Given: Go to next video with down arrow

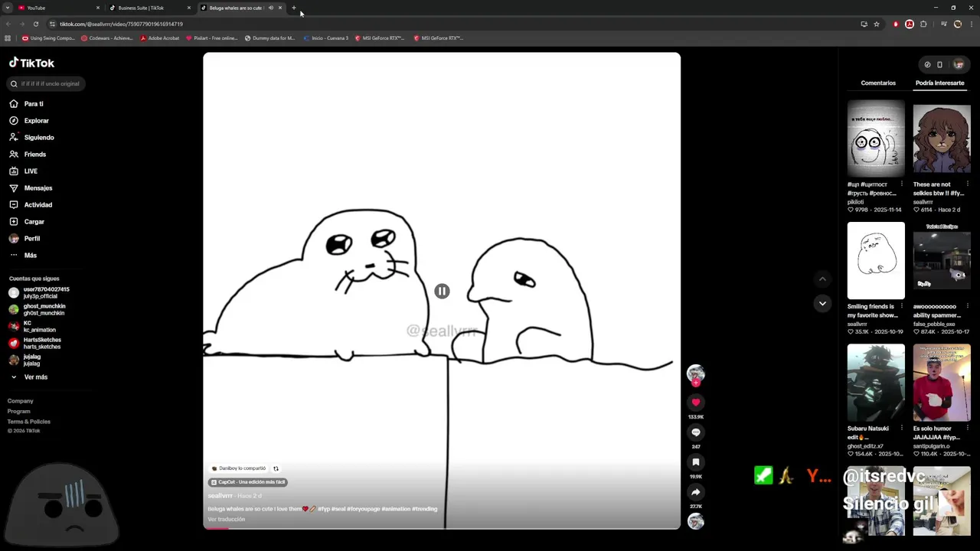Looking at the screenshot, I should (x=822, y=303).
